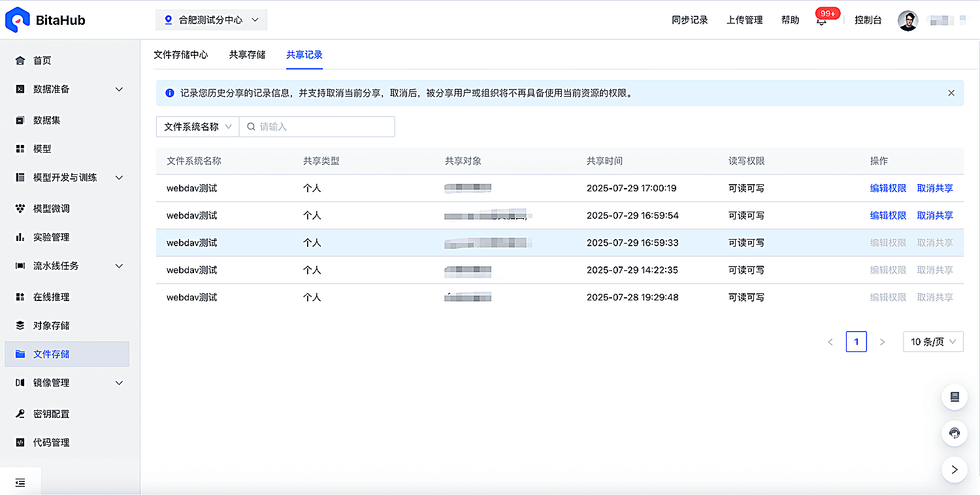Open 上传管理 in the top bar
Screen dimensions: 980x495
(745, 20)
